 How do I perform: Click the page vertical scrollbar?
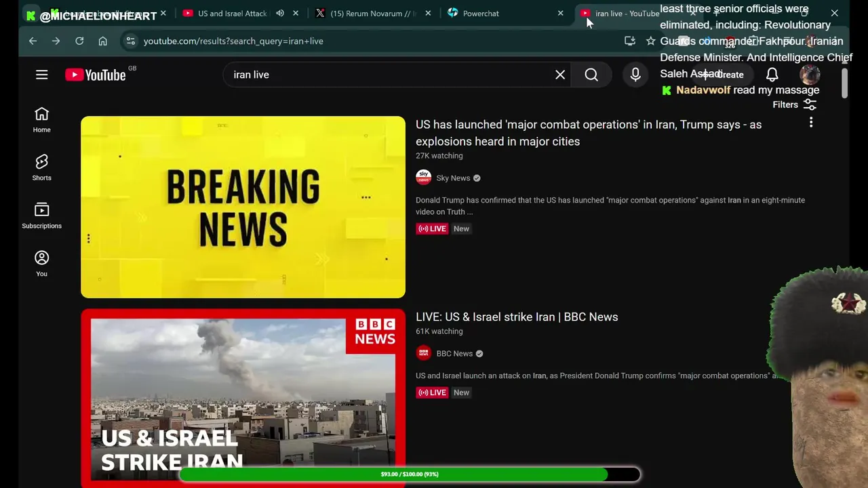pyautogui.click(x=844, y=83)
